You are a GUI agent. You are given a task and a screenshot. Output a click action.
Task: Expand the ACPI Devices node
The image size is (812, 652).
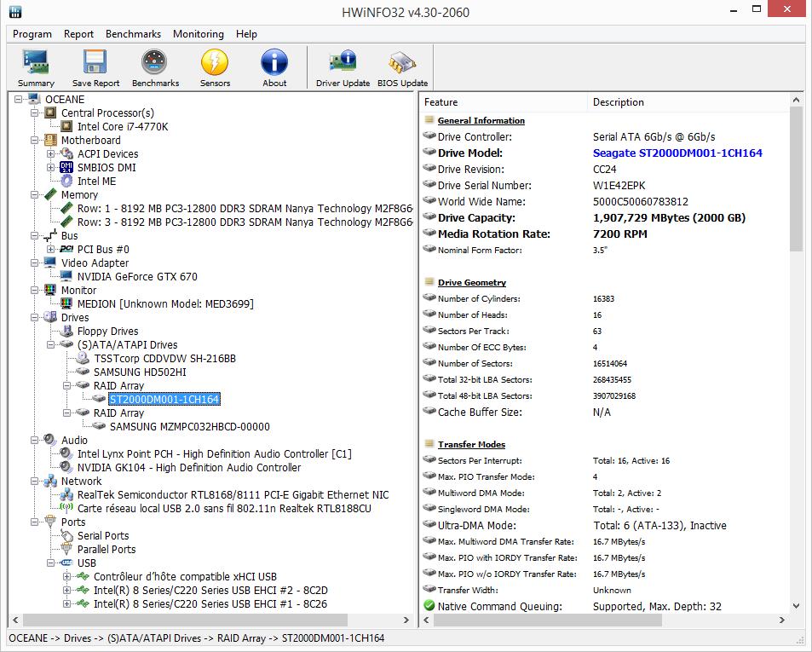(51, 154)
